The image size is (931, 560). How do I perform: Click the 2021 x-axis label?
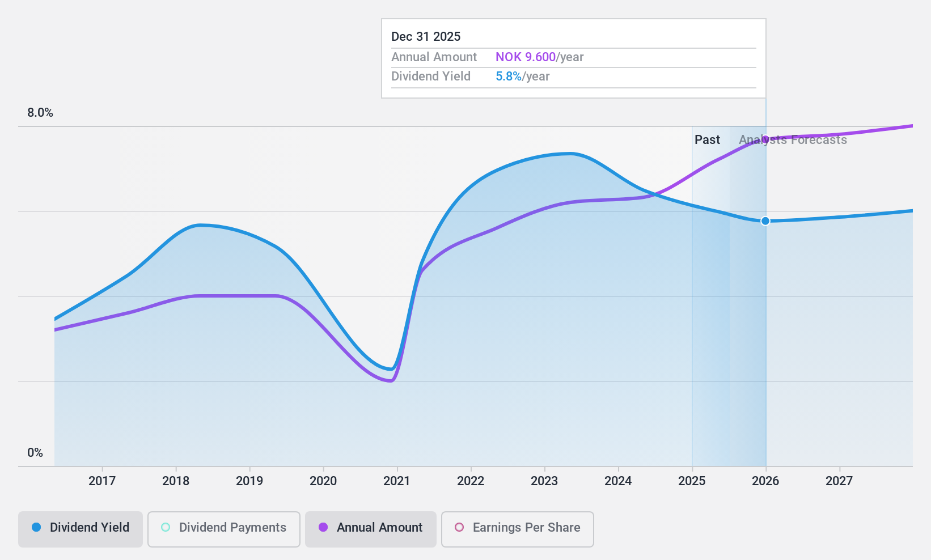tap(397, 481)
